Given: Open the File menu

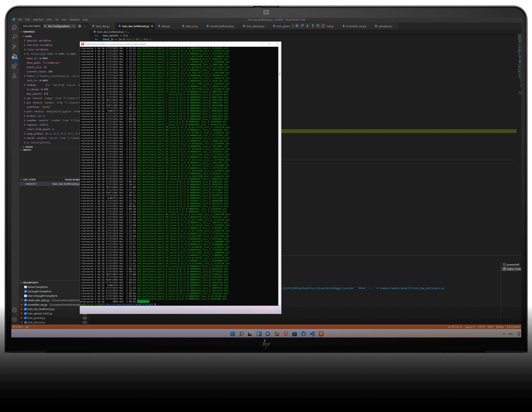Looking at the screenshot, I should pyautogui.click(x=20, y=20).
